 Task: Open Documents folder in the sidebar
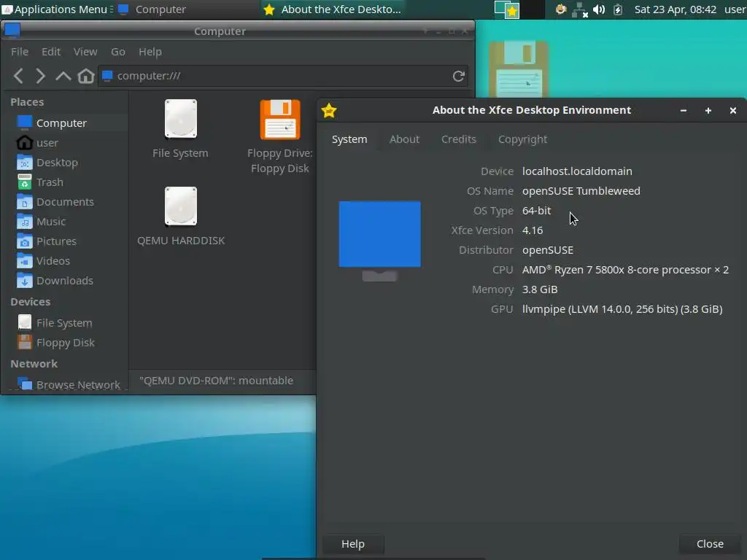(x=65, y=202)
